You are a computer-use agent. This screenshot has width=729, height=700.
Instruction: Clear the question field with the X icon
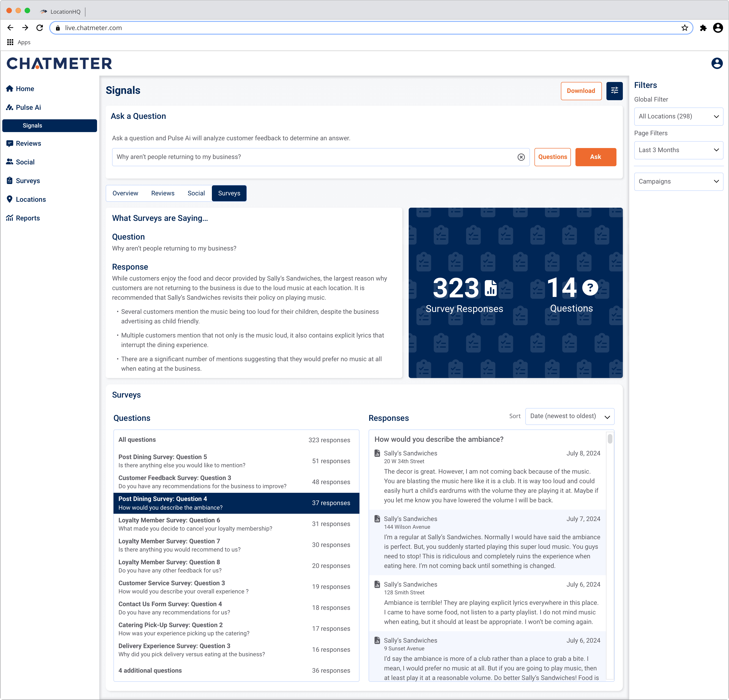click(x=521, y=157)
